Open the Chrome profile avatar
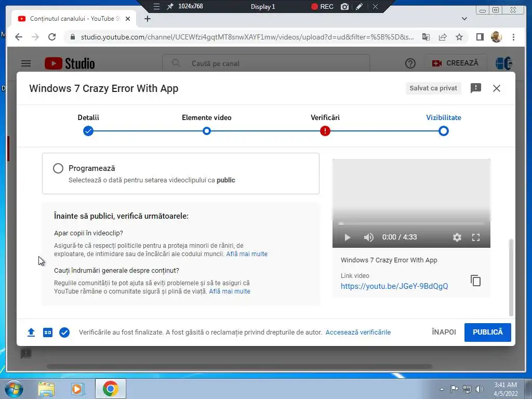This screenshot has height=399, width=532. [x=496, y=37]
